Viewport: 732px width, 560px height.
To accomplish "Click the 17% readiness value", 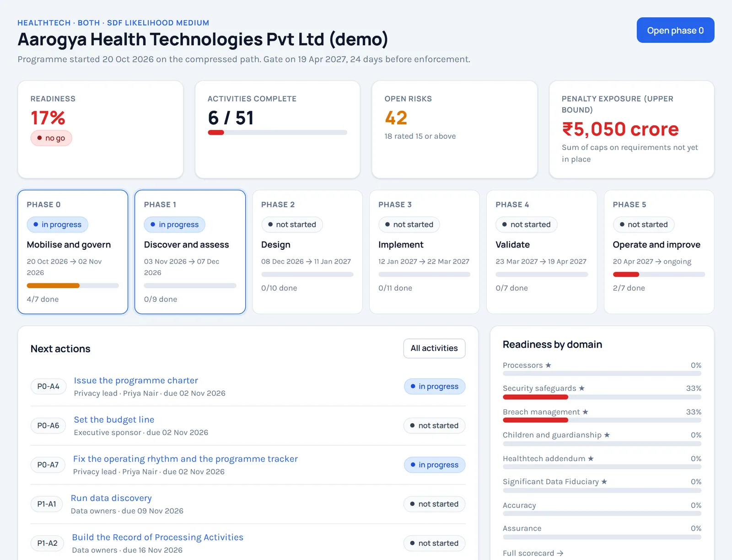I will (48, 118).
